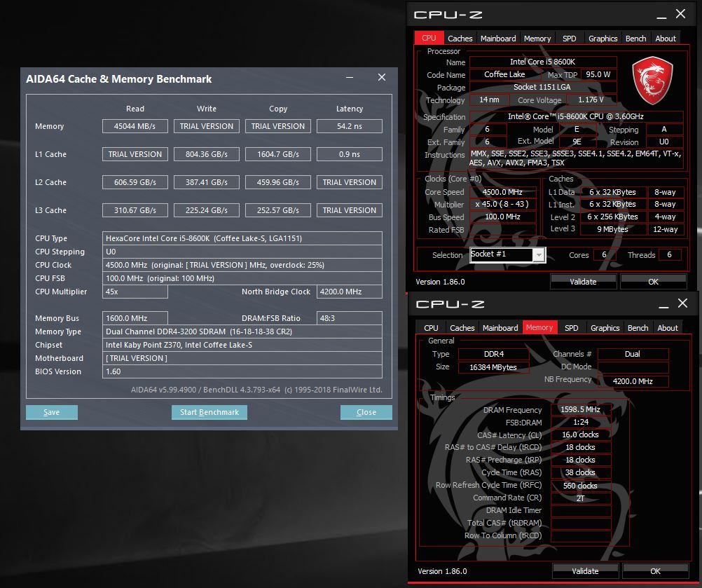Viewport: 702px width, 588px height.
Task: Click Level 3 cache 9 MBytes value
Action: [x=612, y=229]
